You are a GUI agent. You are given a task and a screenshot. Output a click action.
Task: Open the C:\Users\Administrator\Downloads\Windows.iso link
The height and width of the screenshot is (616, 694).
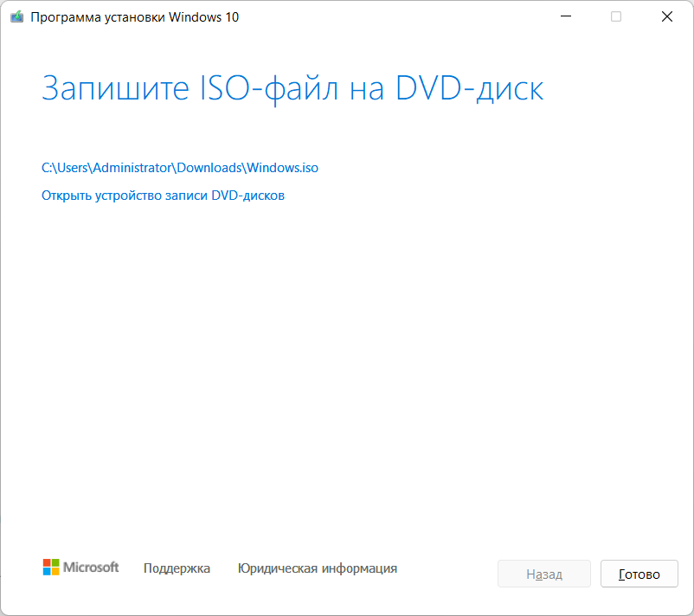click(x=180, y=168)
